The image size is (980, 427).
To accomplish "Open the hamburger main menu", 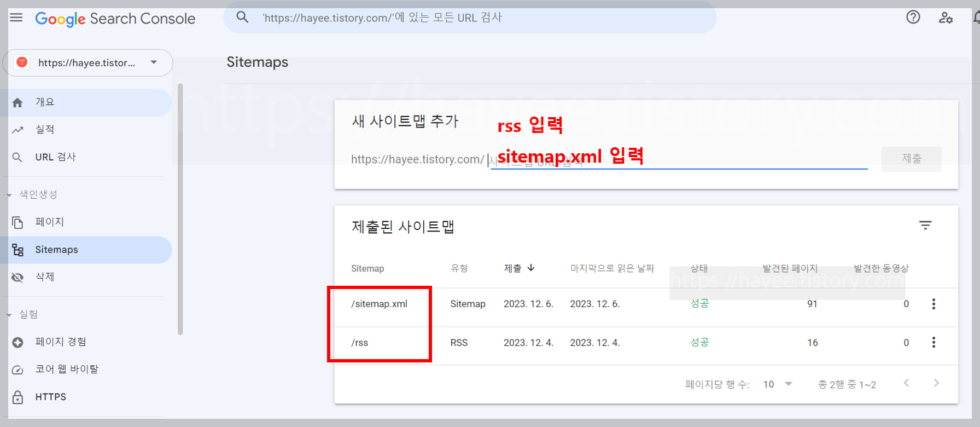I will pos(16,18).
